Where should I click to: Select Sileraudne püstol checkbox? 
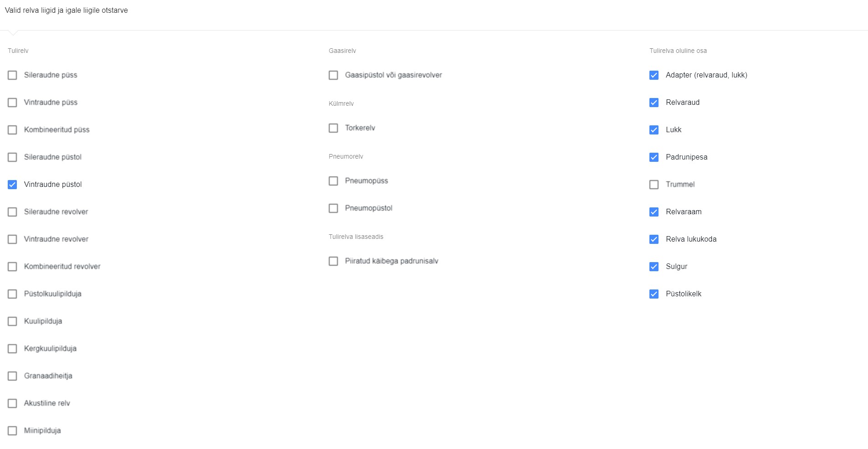(12, 157)
